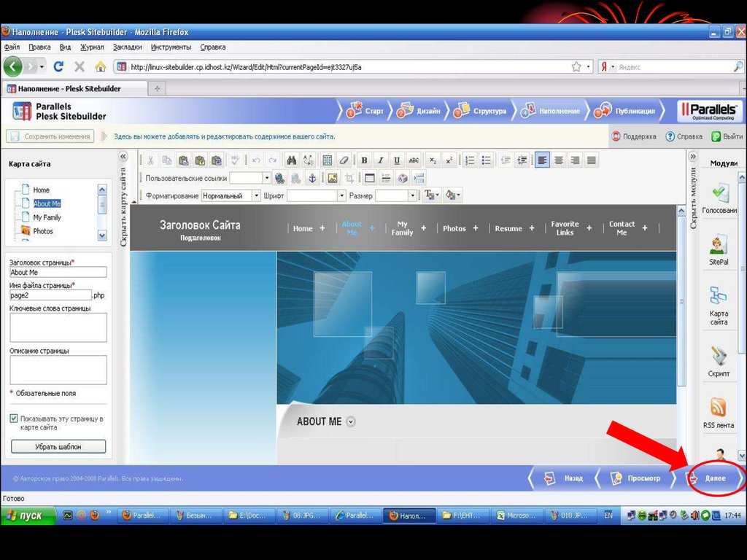747x560 pixels.
Task: Align text left
Action: (x=542, y=160)
